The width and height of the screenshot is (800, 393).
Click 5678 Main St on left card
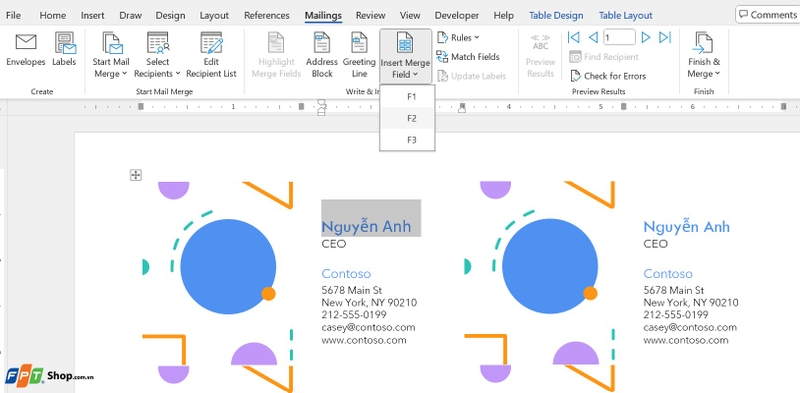pyautogui.click(x=352, y=290)
